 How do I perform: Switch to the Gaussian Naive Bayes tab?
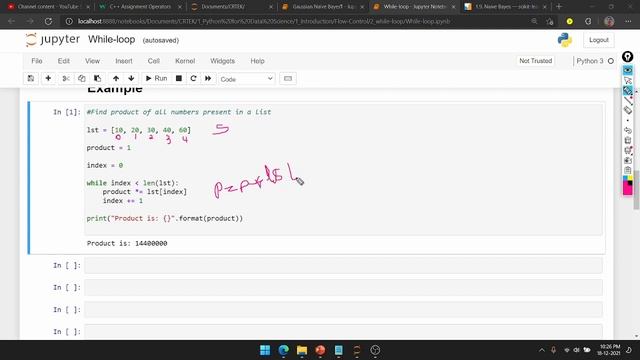tap(323, 7)
